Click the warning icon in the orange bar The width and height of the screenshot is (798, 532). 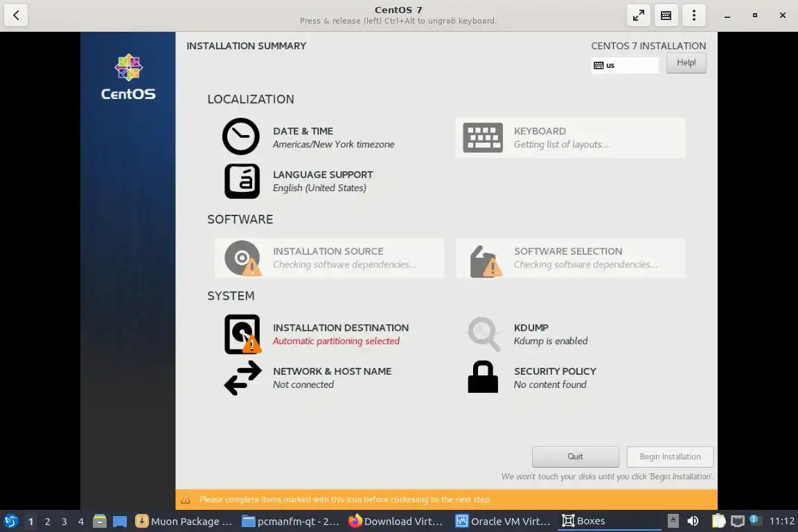[186, 500]
